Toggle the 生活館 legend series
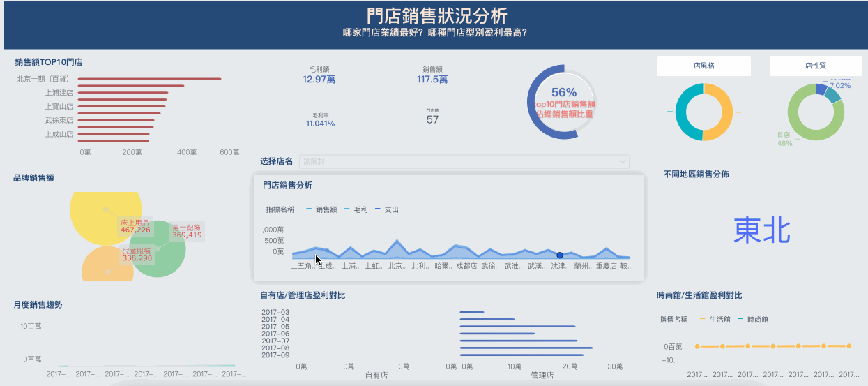This screenshot has width=868, height=386. 715,319
